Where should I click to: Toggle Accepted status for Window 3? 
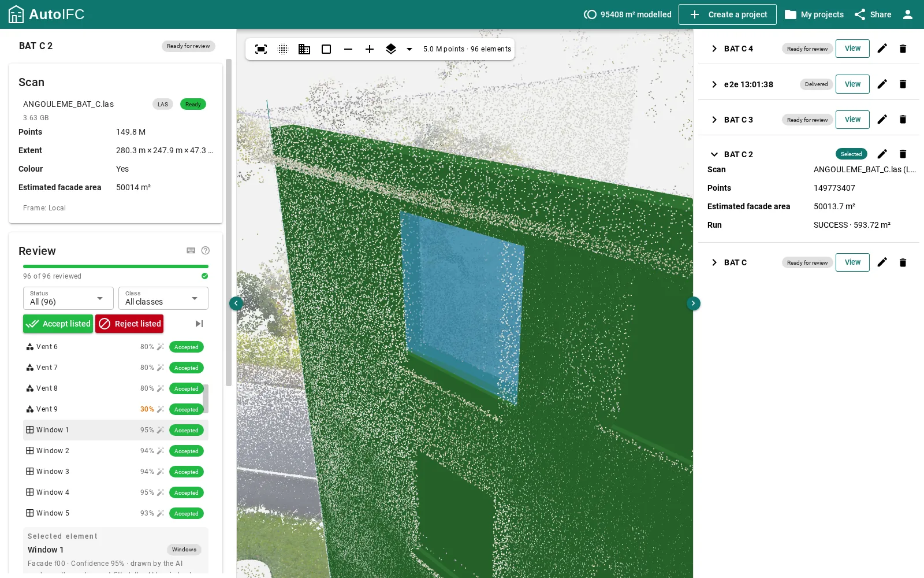[186, 472]
